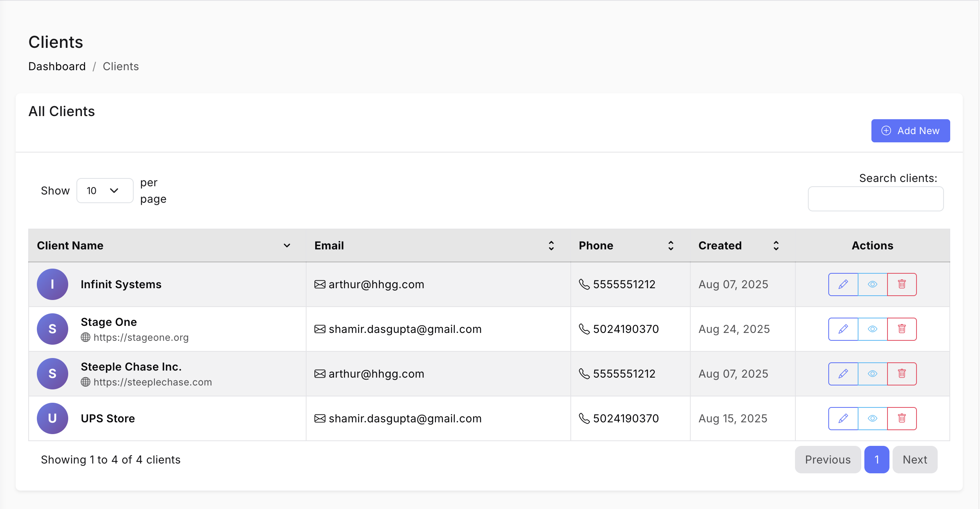View UPS Store details with eye icon

[x=872, y=418]
